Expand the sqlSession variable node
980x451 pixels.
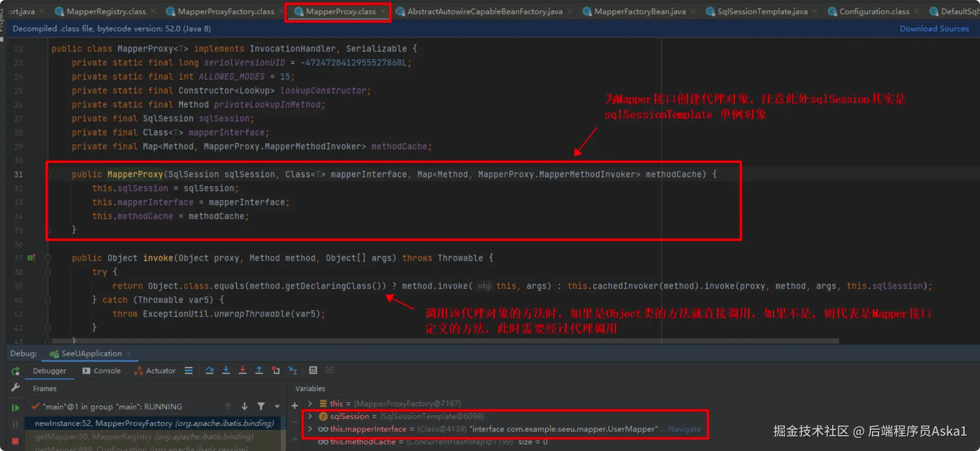310,416
